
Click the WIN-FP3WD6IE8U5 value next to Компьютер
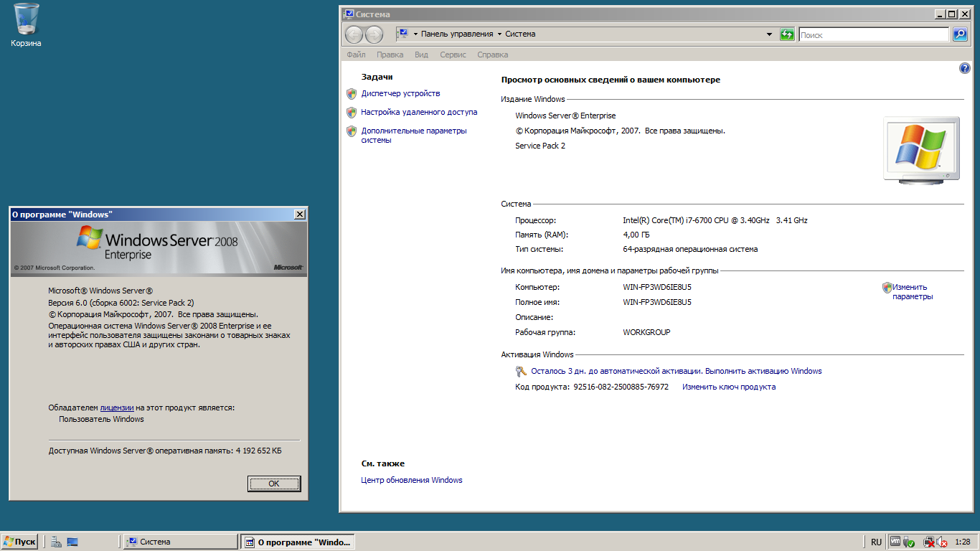tap(657, 288)
